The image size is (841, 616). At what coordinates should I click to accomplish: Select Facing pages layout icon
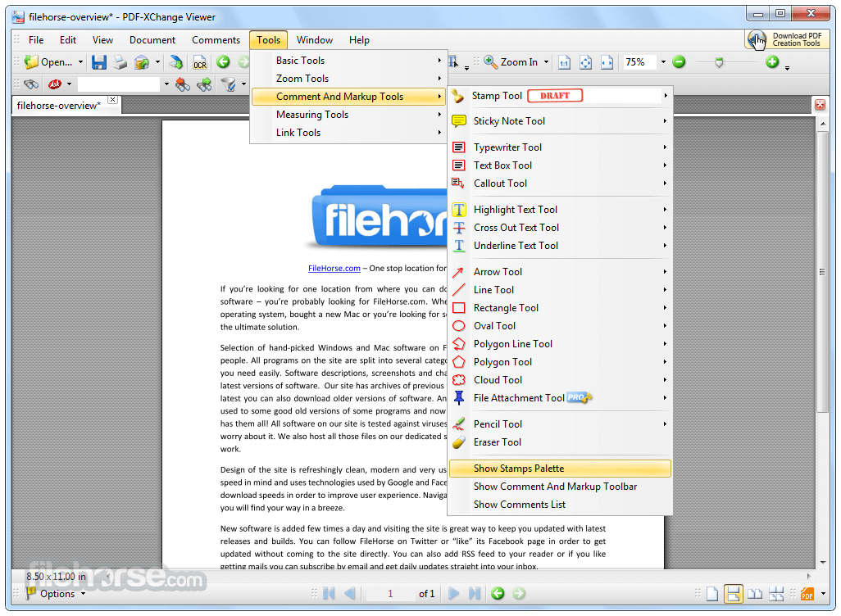click(x=755, y=594)
